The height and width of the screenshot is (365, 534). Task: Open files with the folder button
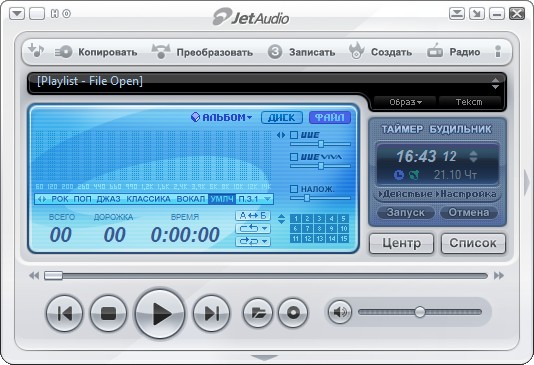(x=258, y=313)
